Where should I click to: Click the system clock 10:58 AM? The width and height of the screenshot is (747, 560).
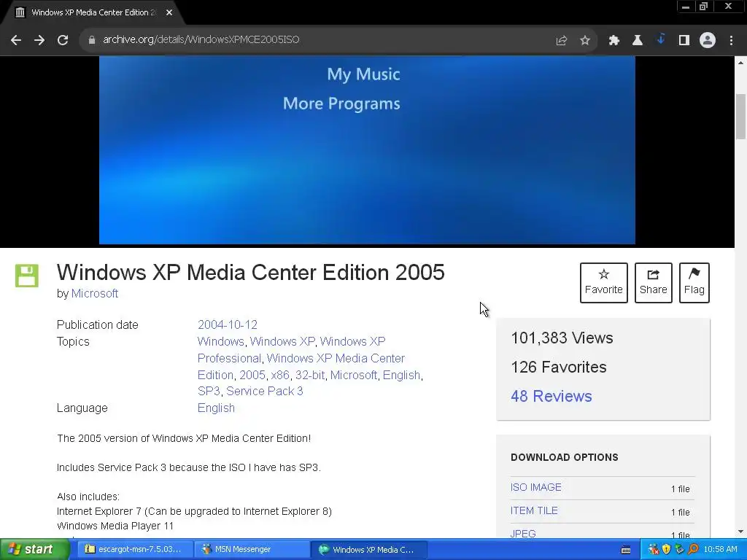click(x=720, y=550)
